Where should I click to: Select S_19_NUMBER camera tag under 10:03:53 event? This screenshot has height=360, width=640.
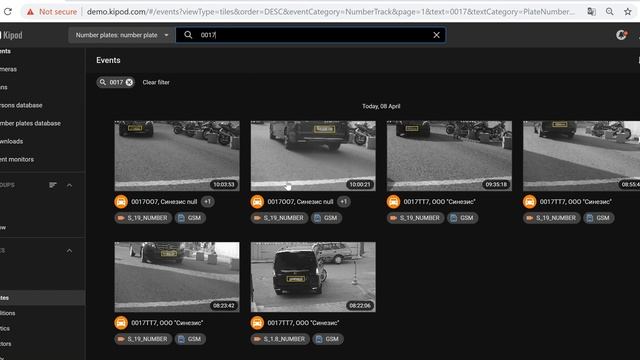coord(143,218)
